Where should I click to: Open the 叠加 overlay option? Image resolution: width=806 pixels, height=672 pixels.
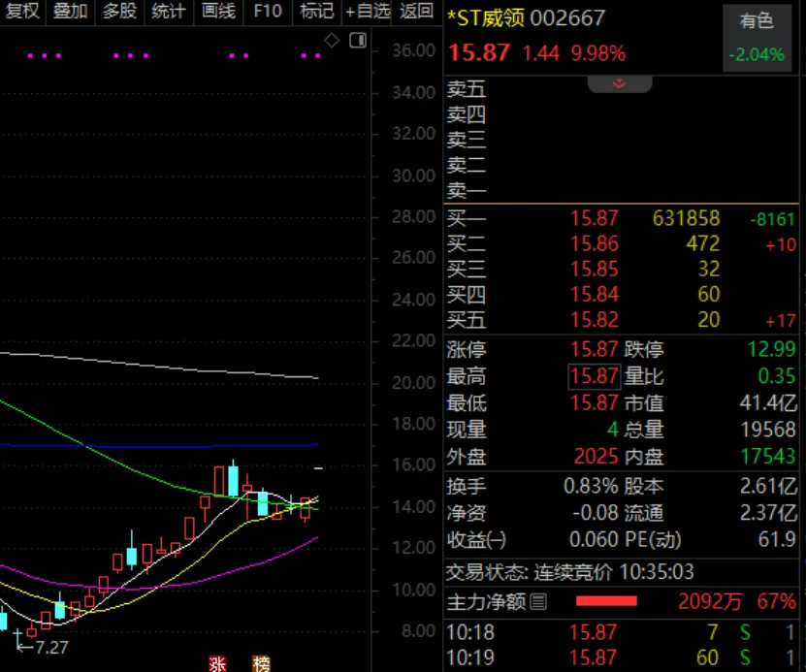coord(71,11)
